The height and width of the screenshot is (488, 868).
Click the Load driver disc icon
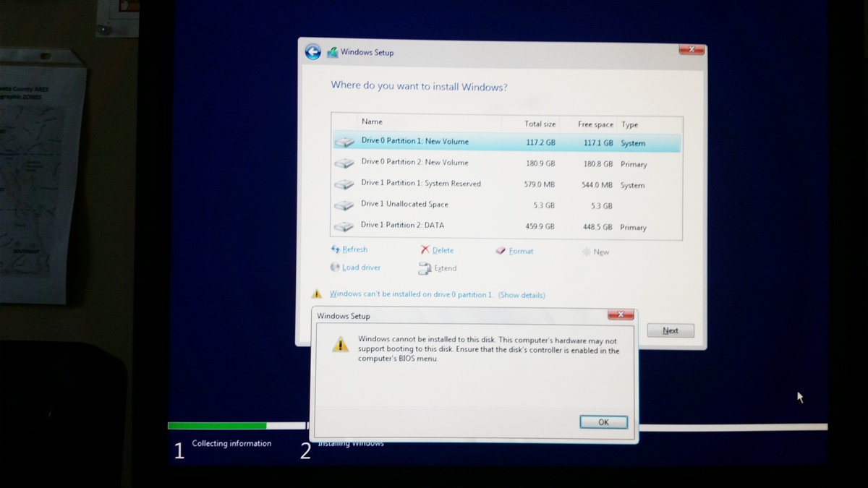(335, 267)
